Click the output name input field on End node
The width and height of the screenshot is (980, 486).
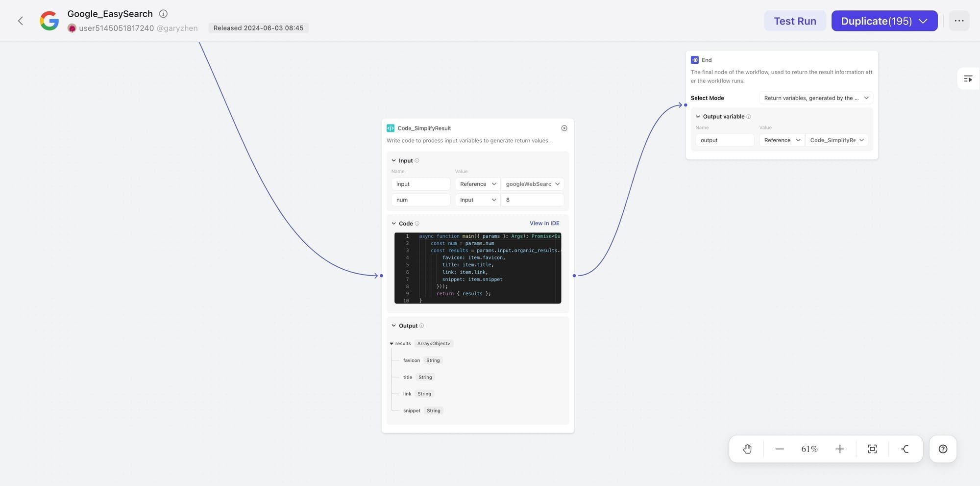tap(724, 140)
